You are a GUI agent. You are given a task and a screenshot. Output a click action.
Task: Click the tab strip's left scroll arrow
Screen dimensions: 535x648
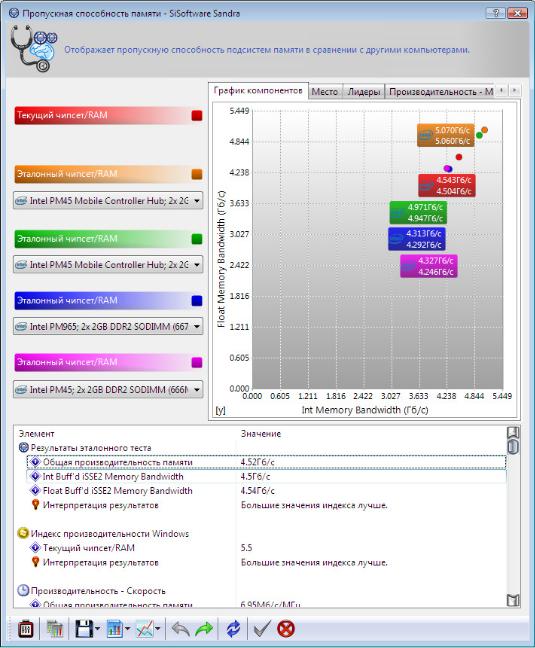(x=501, y=90)
